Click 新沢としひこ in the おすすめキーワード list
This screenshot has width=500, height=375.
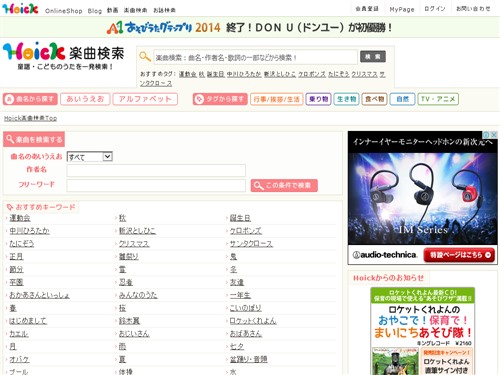pyautogui.click(x=137, y=231)
